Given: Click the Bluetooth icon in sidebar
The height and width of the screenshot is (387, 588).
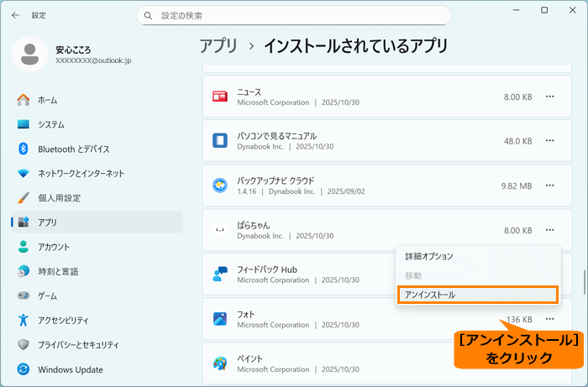Looking at the screenshot, I should coord(24,149).
